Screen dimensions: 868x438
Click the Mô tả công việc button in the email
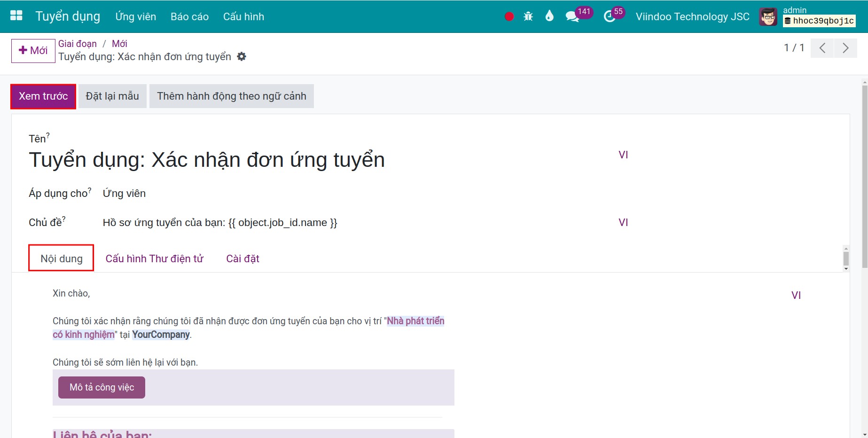tap(101, 387)
